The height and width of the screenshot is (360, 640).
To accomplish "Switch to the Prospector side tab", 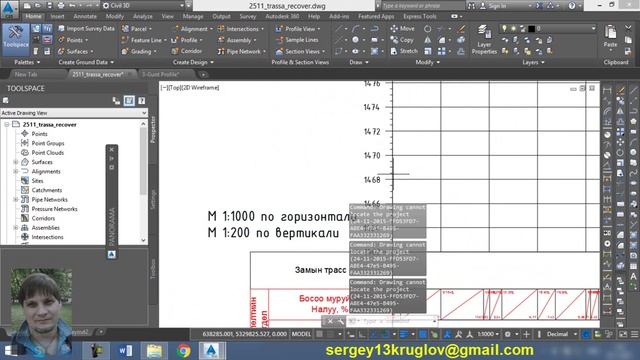I will point(153,129).
